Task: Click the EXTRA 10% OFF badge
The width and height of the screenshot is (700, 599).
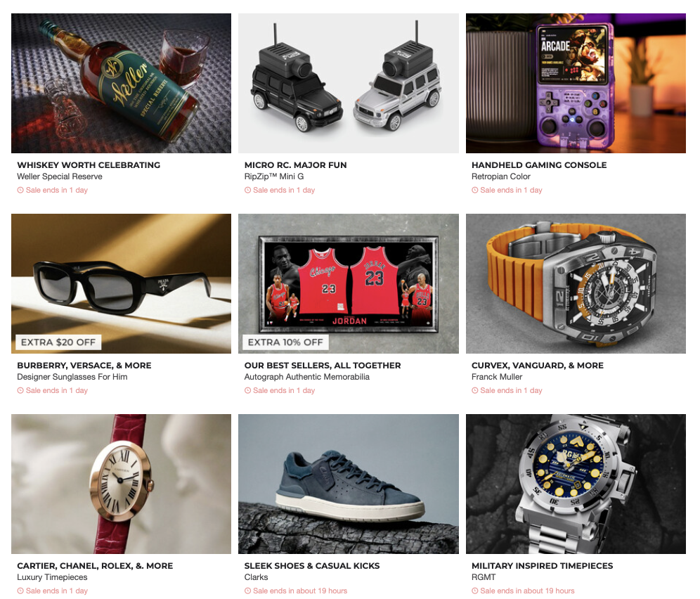Action: click(286, 342)
